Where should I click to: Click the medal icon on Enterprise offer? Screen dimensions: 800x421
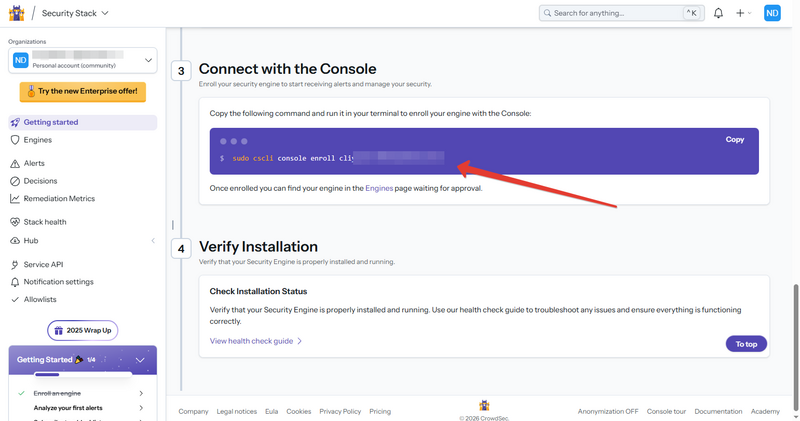(31, 91)
